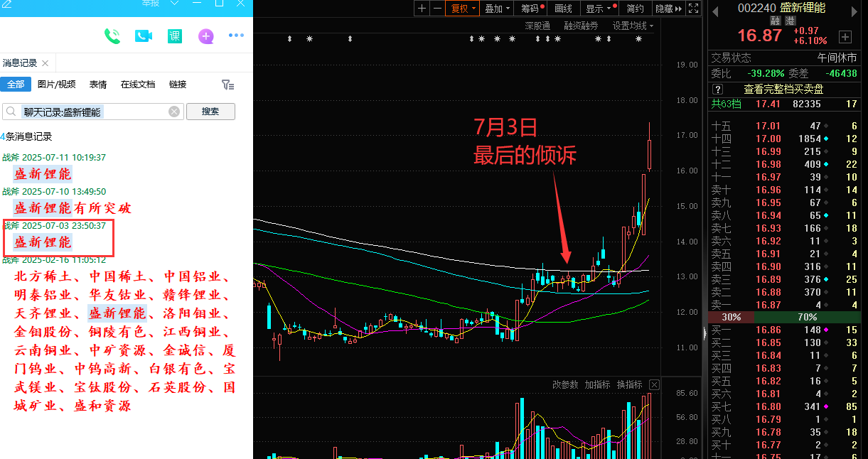Add stock to watchlist with plus box icon
This screenshot has height=459, width=868.
(845, 36)
